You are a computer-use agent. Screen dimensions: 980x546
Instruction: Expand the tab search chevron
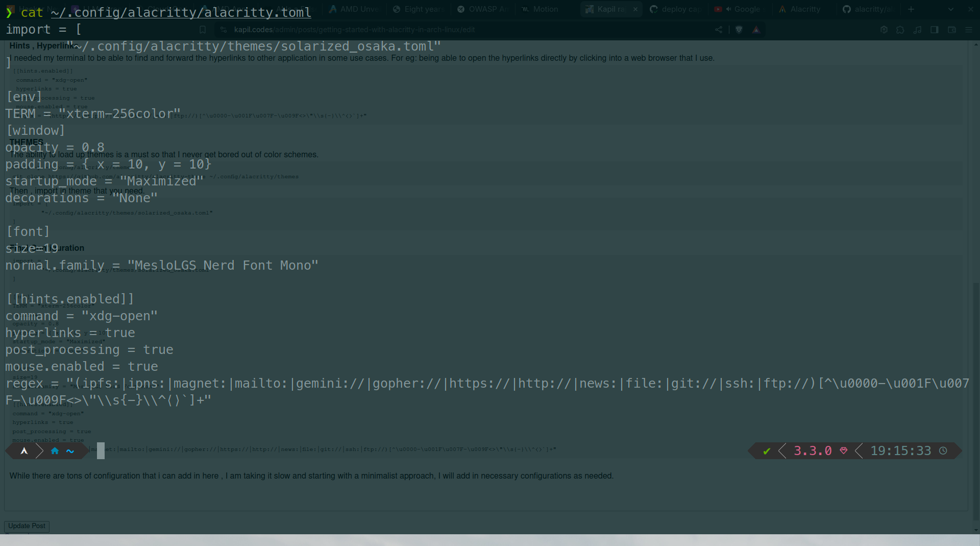click(950, 9)
